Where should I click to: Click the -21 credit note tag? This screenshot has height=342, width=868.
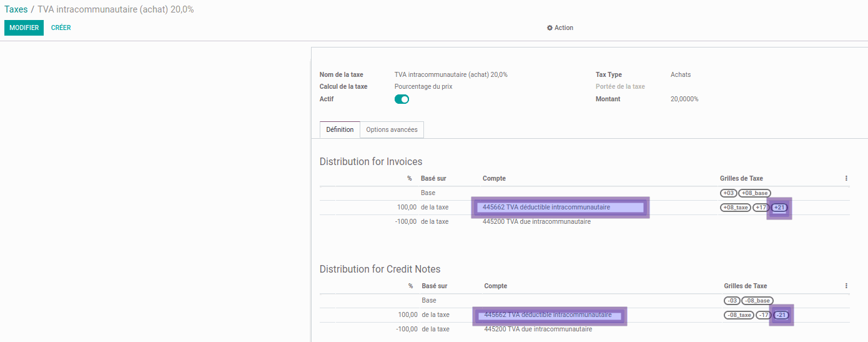781,315
